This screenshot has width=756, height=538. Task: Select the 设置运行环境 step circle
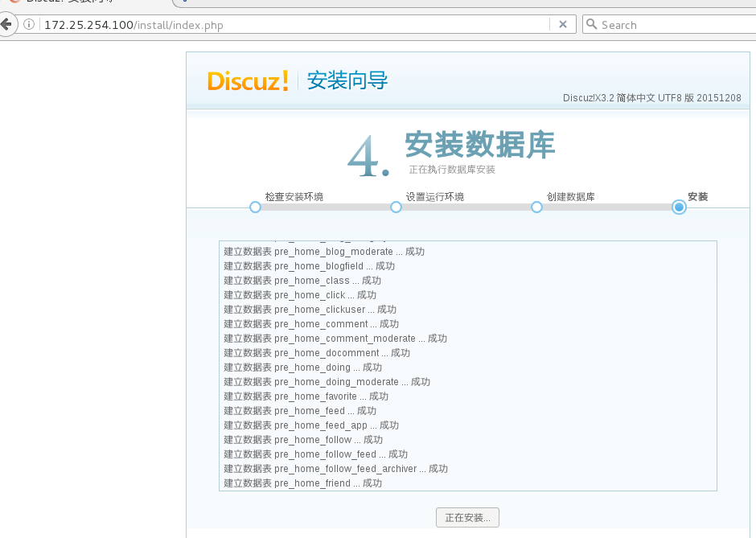pos(396,207)
